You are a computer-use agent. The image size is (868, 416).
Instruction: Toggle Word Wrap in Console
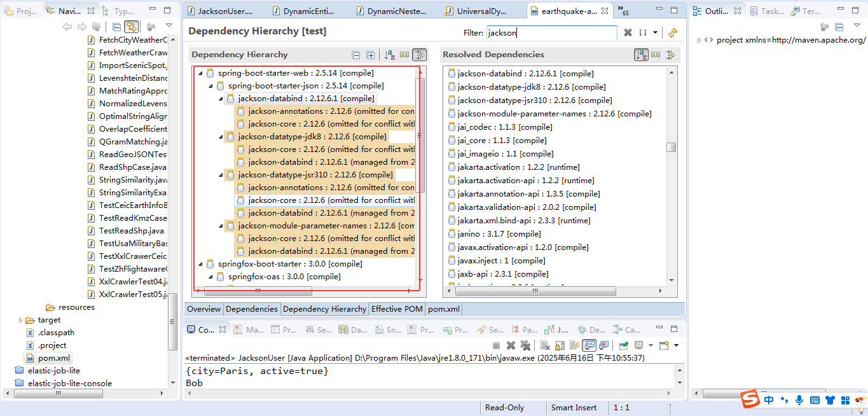(x=574, y=345)
